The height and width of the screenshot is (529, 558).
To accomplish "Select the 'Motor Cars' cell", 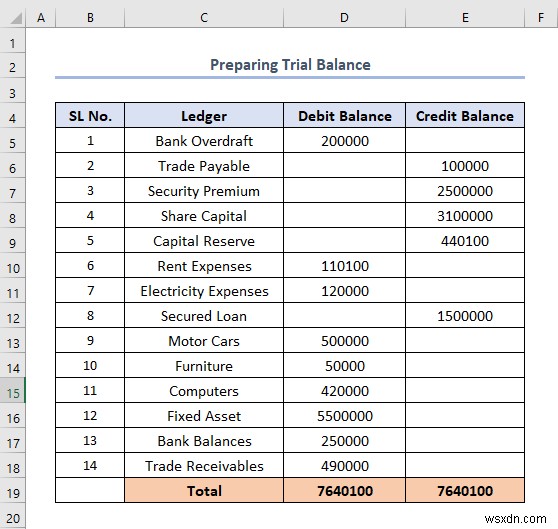I will click(x=204, y=340).
